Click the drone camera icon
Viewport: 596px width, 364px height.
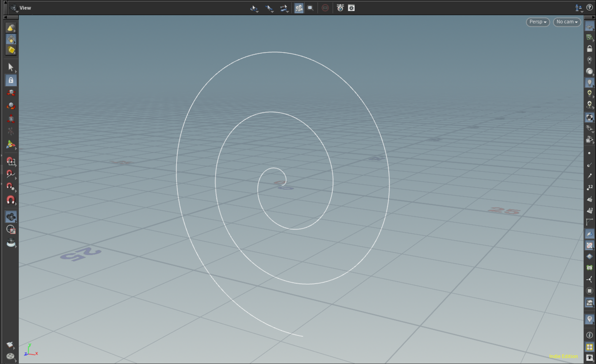coord(340,8)
